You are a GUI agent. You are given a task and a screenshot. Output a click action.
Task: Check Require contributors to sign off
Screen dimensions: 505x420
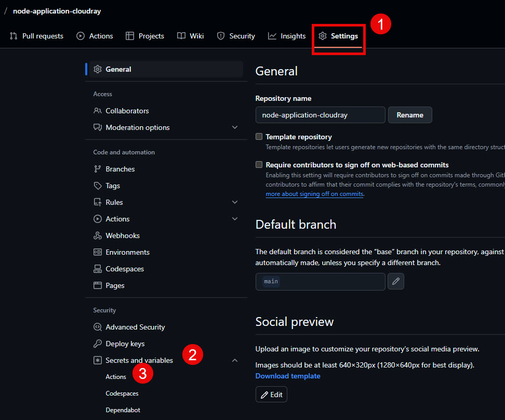click(259, 164)
